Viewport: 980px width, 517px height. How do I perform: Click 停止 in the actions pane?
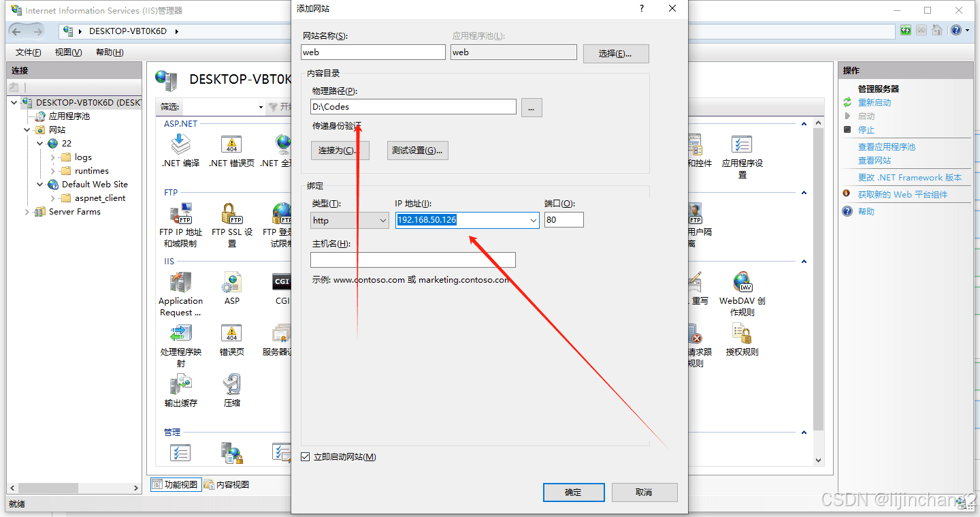[x=866, y=129]
